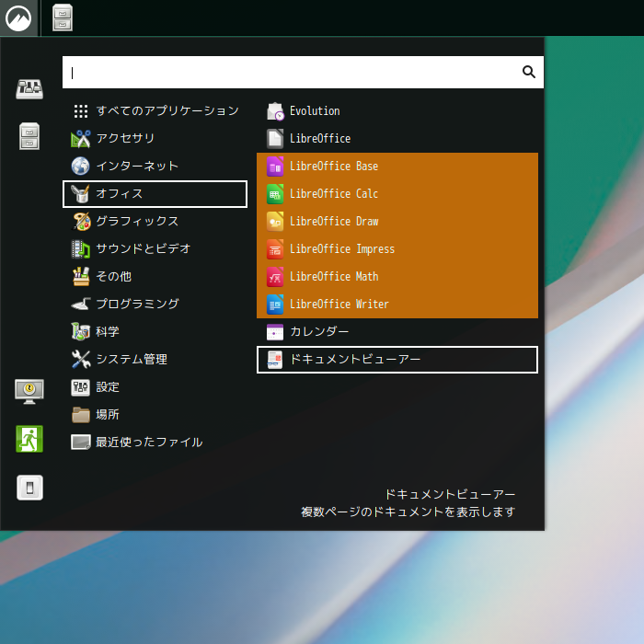Select グラフィックス category

point(155,222)
